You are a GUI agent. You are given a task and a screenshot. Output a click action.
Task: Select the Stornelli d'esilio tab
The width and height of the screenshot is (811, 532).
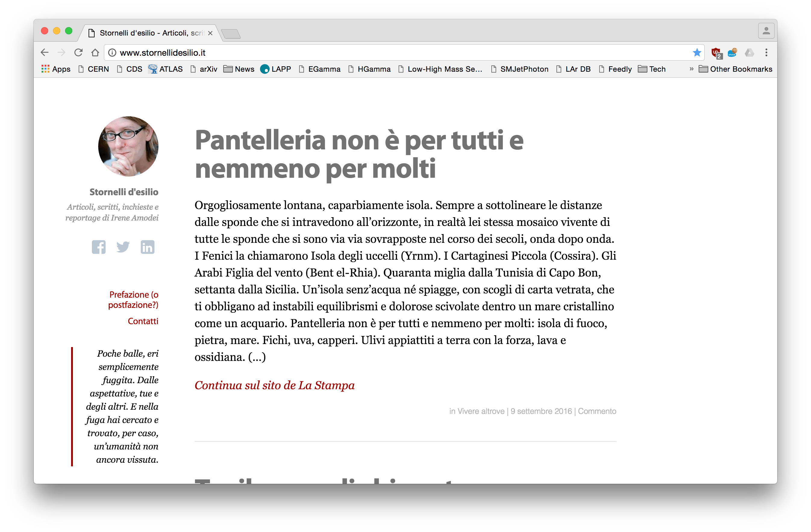[x=150, y=33]
